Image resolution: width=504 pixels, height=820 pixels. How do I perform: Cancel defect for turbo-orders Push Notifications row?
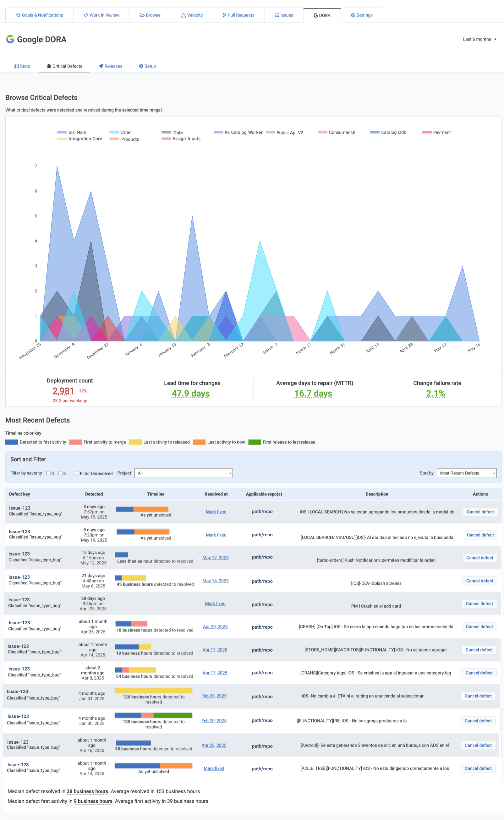(x=479, y=558)
